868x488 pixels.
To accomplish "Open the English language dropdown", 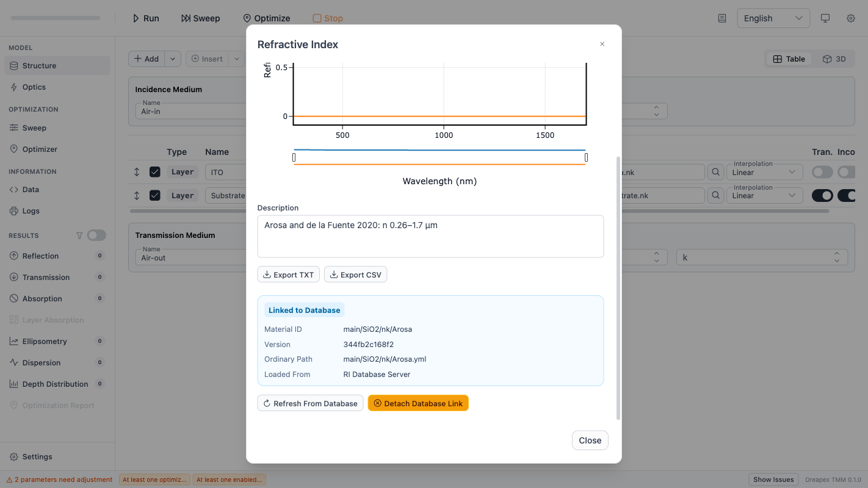I will (773, 18).
